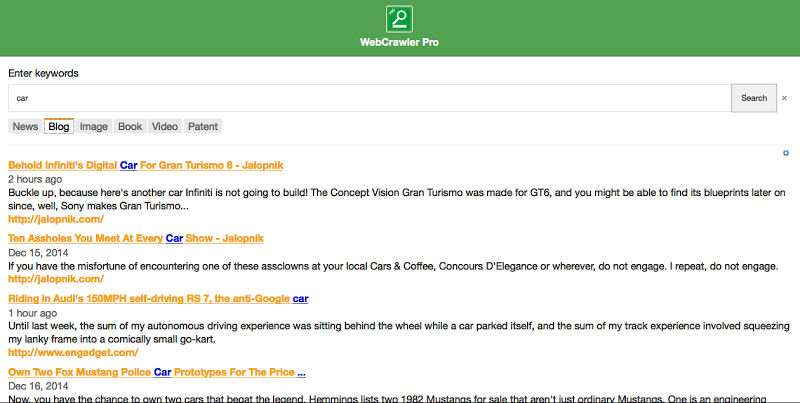The image size is (800, 403).
Task: Click the '2 hours ago' timestamp
Action: click(x=35, y=180)
